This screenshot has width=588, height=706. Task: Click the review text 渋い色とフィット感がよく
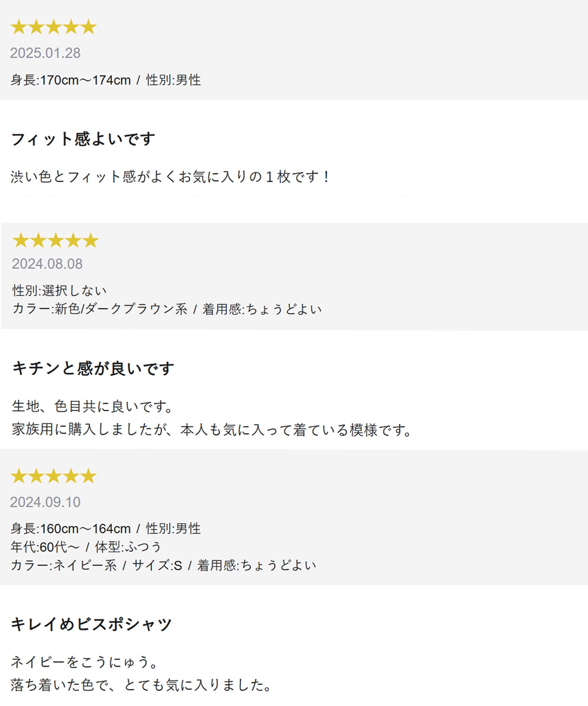[x=170, y=176]
